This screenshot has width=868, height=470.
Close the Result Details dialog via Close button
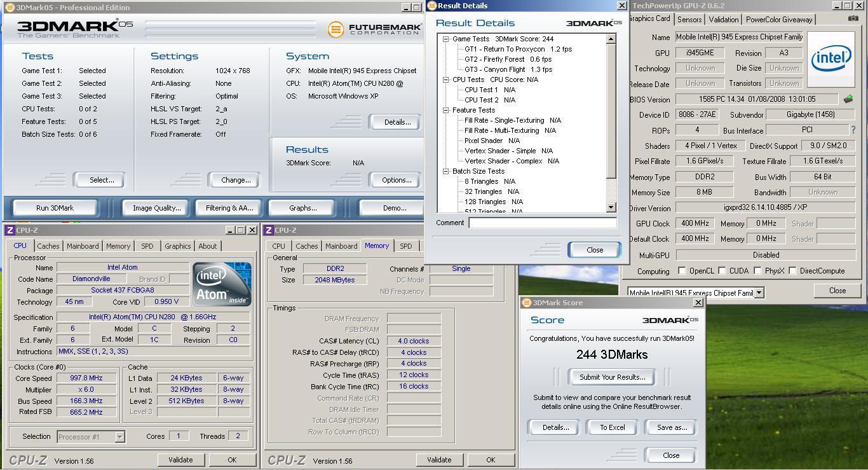coord(595,250)
